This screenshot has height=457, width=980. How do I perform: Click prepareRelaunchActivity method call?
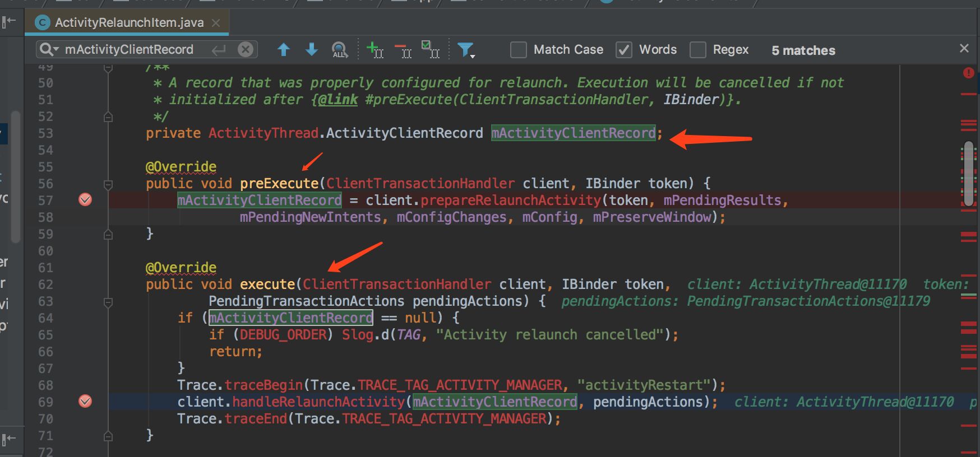pos(511,200)
